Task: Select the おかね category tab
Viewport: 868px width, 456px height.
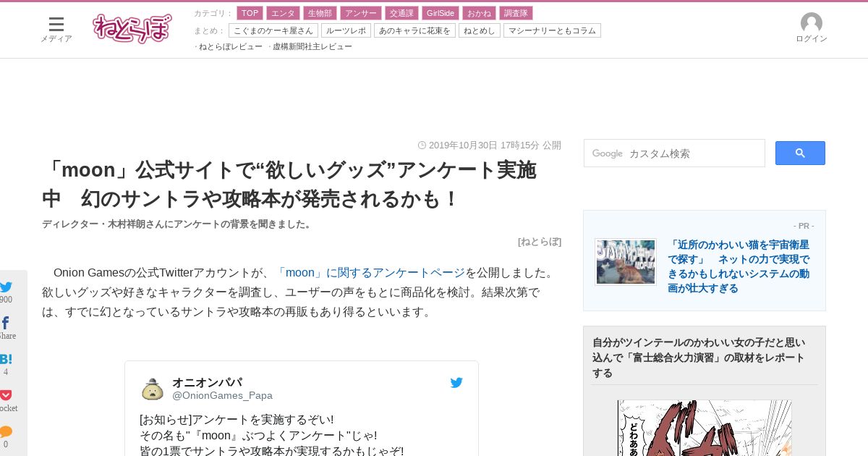Action: tap(479, 13)
